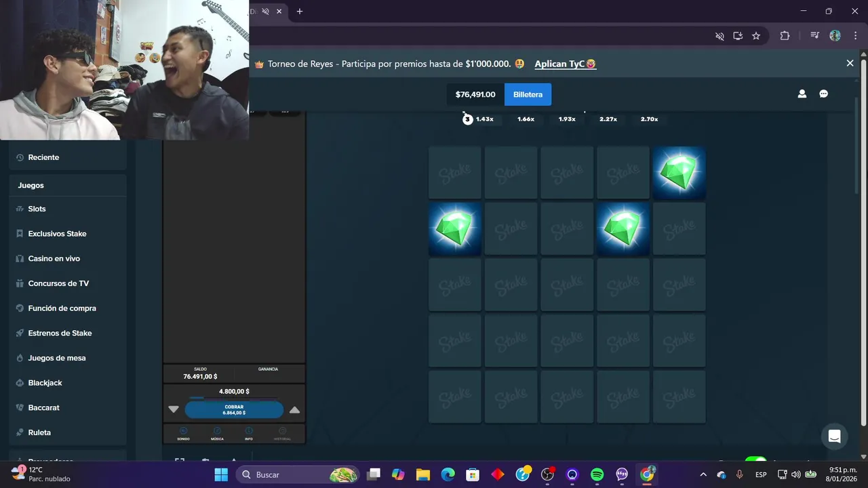This screenshot has height=488, width=868.
Task: Select the Exclusivos Stake bookmark icon
Action: coord(20,234)
